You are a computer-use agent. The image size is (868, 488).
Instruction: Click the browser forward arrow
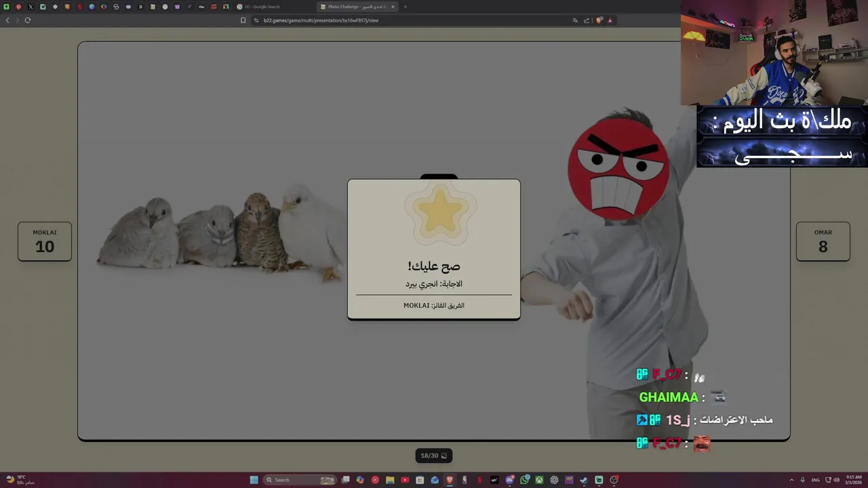coord(18,20)
